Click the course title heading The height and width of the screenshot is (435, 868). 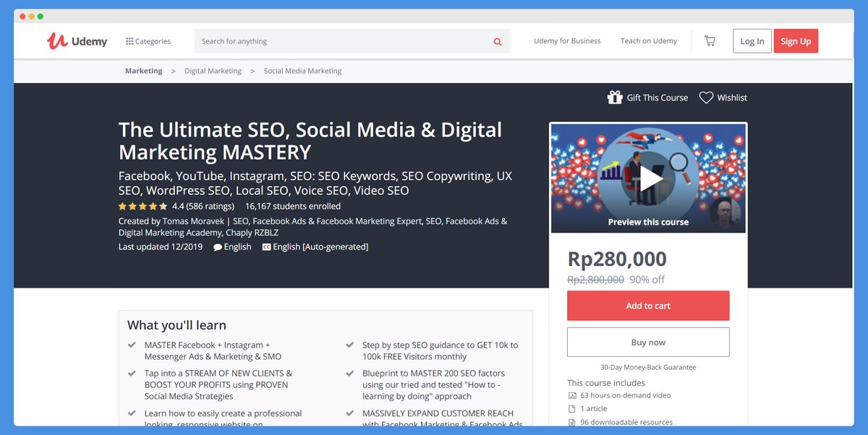(310, 141)
